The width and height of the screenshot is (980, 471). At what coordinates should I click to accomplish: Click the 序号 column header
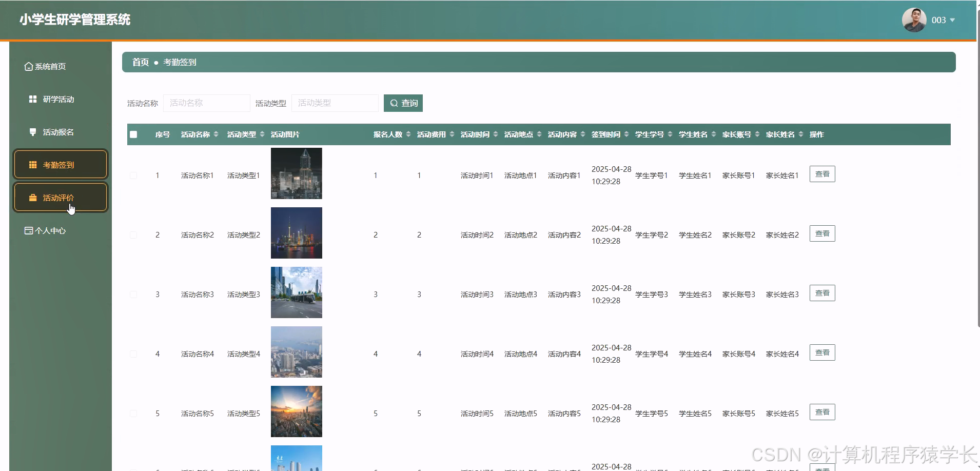point(163,134)
